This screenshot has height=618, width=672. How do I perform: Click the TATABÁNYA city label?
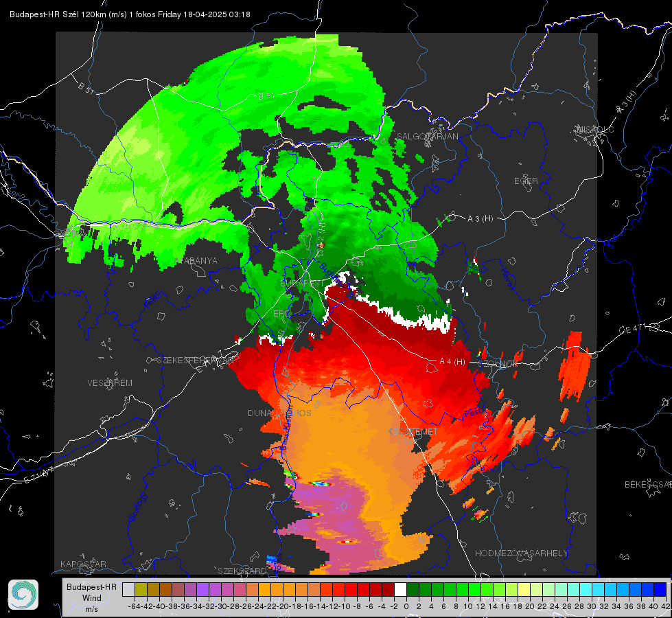(194, 261)
